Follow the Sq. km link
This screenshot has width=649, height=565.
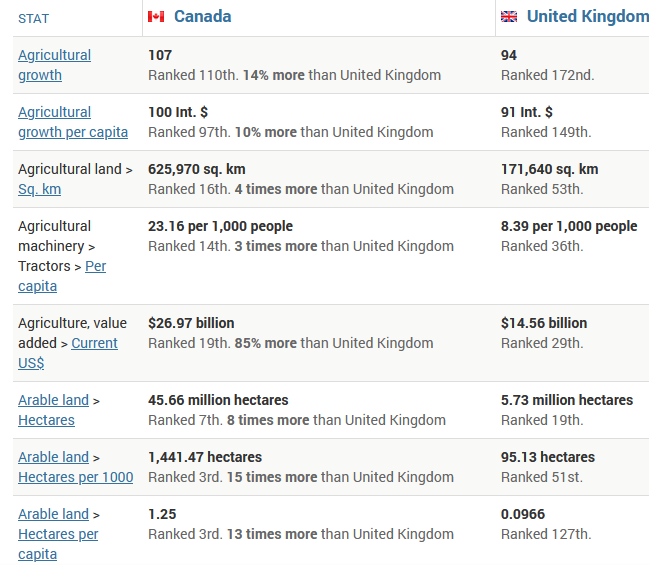tap(39, 189)
